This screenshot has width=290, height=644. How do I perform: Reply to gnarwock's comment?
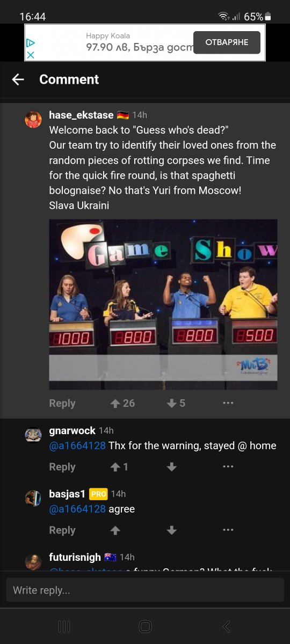pos(62,467)
